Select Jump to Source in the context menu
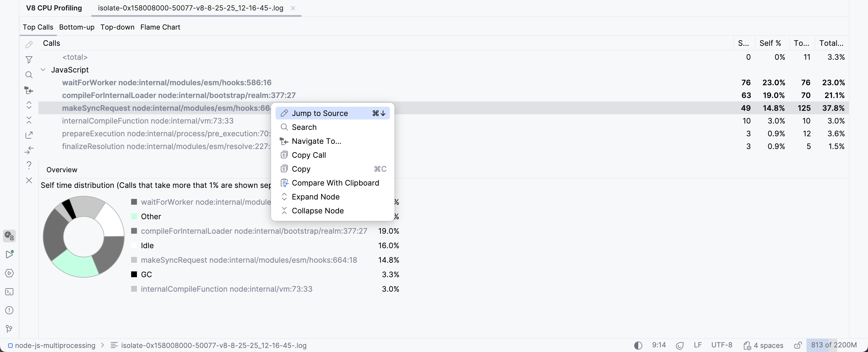Image resolution: width=868 pixels, height=352 pixels. tap(320, 113)
